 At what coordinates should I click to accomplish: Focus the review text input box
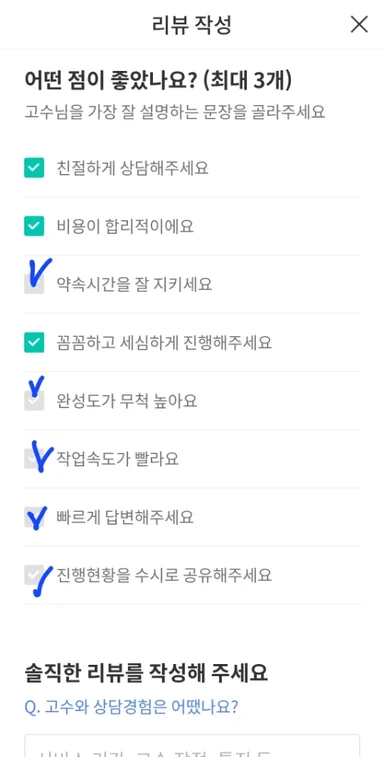tap(192, 745)
